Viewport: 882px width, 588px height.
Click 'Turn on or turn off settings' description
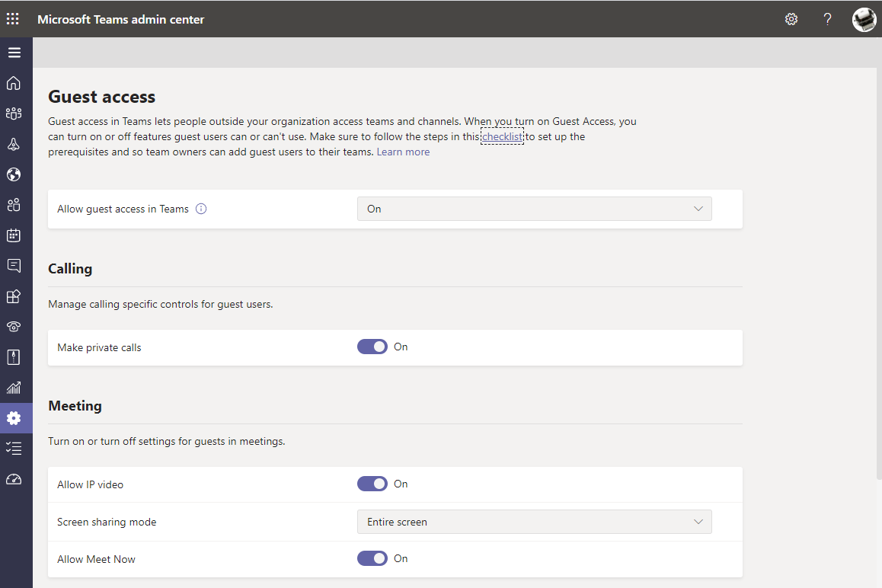[167, 442]
